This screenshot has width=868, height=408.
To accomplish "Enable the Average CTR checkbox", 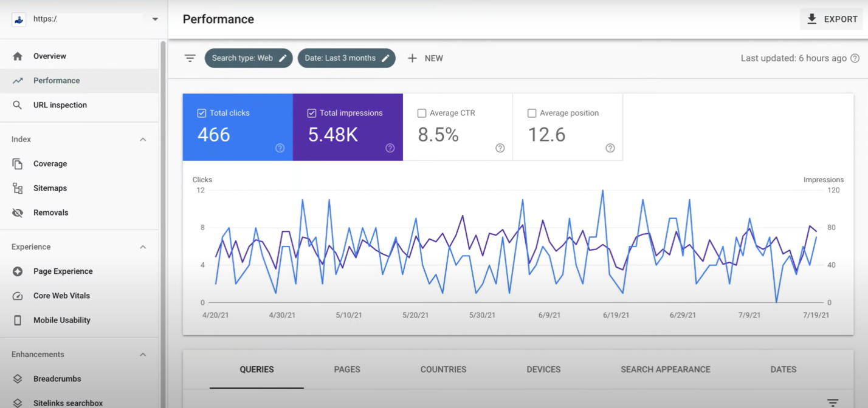I will coord(422,113).
